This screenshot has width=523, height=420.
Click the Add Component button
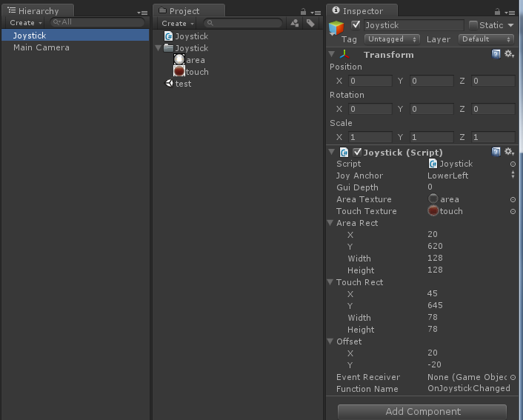pyautogui.click(x=422, y=411)
